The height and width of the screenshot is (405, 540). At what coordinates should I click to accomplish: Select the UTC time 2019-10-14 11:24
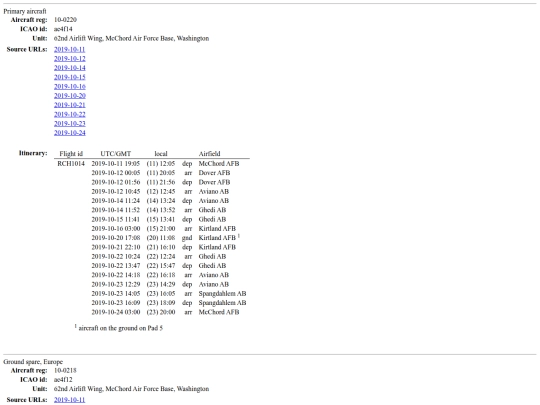point(116,201)
